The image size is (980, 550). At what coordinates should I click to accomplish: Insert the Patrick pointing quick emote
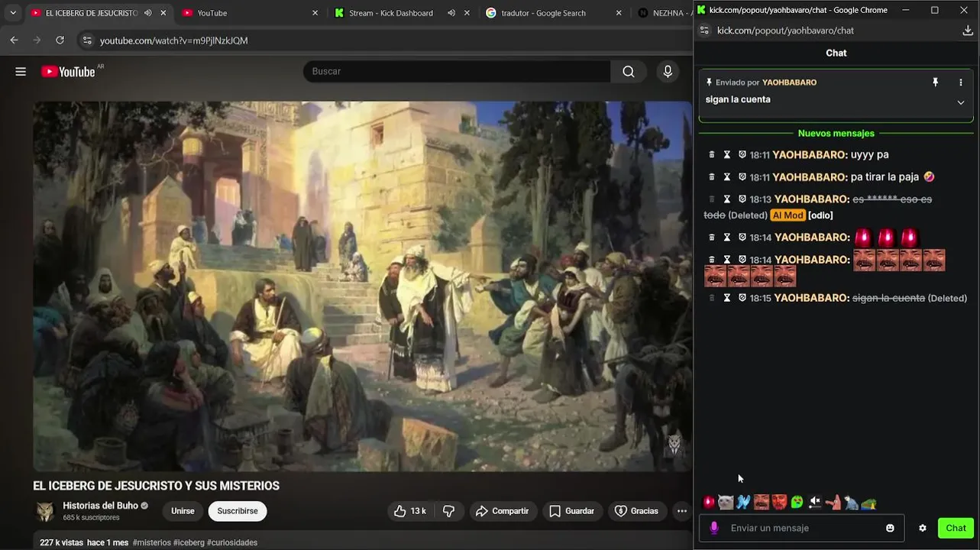tap(833, 503)
